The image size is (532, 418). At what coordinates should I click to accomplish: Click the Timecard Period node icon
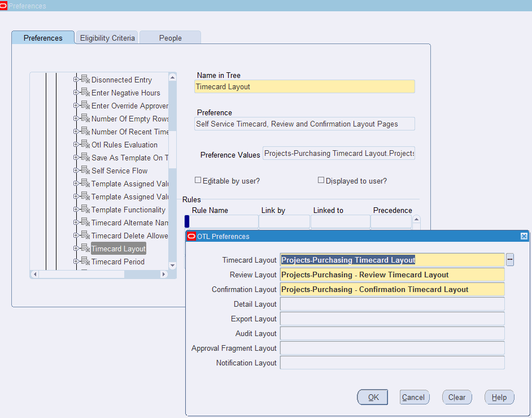tap(85, 261)
